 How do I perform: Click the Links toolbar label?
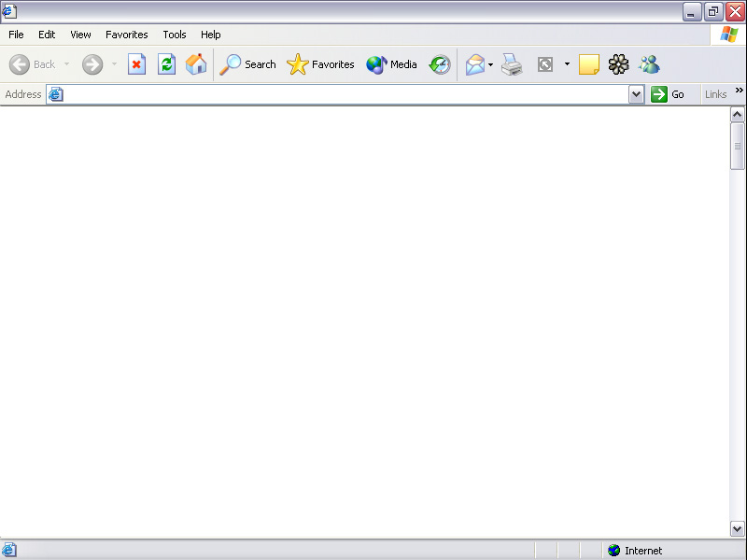(x=715, y=94)
